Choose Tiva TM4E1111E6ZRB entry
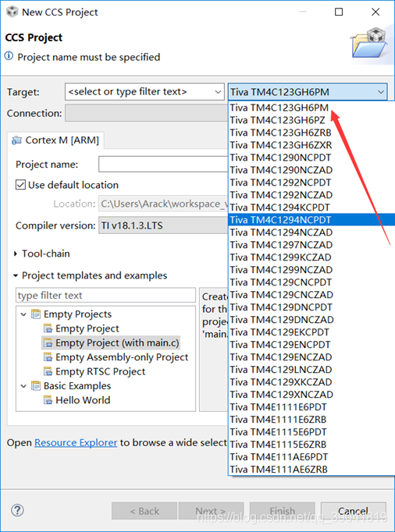The image size is (395, 532). 311,420
